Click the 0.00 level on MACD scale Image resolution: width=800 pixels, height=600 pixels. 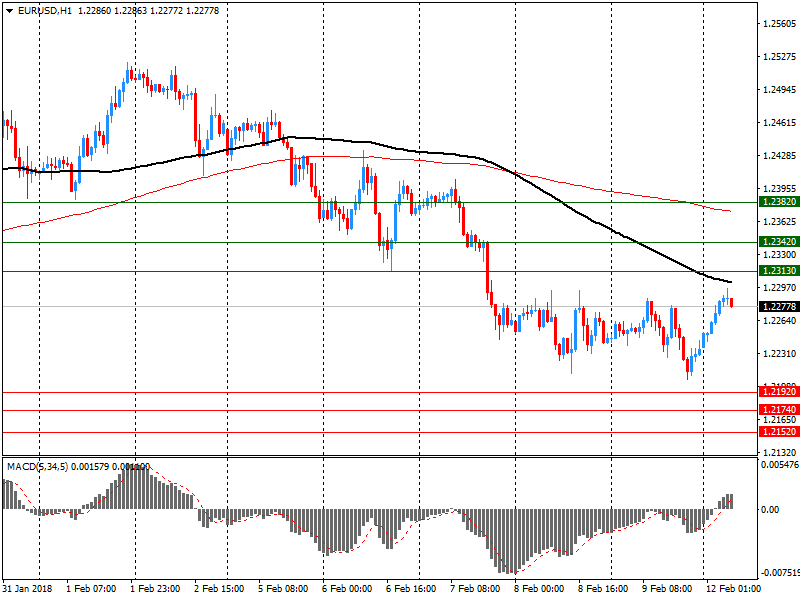771,509
